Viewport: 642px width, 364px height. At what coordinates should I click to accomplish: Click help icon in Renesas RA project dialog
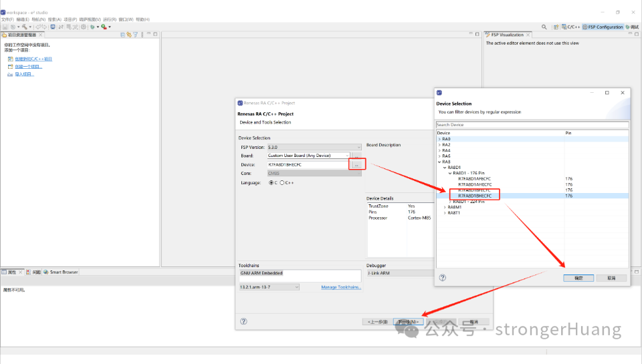(243, 321)
